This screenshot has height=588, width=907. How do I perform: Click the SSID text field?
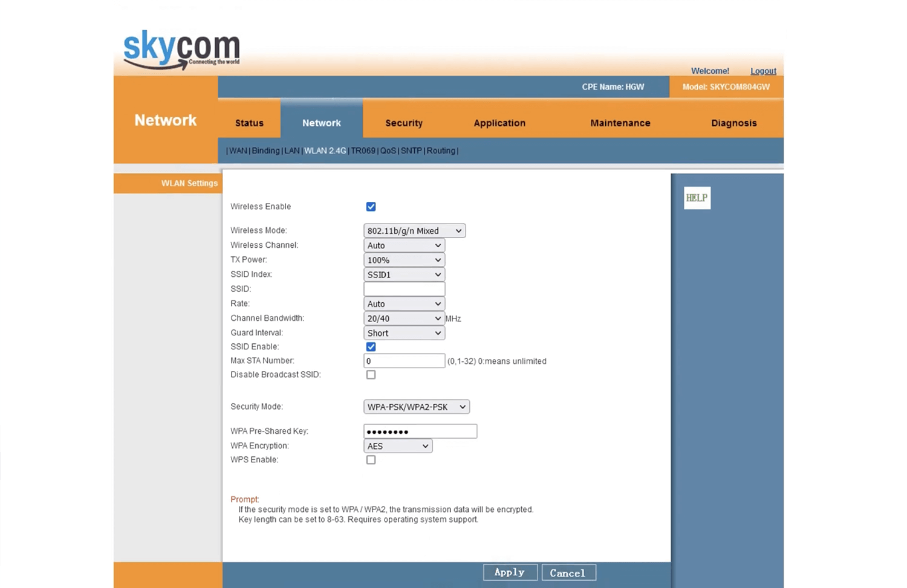(x=404, y=289)
